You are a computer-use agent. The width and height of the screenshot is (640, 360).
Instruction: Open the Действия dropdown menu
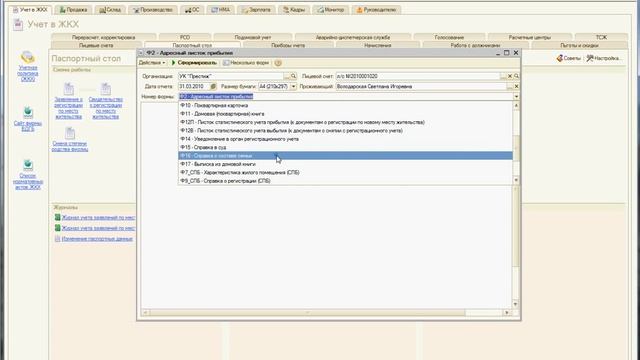coord(152,63)
